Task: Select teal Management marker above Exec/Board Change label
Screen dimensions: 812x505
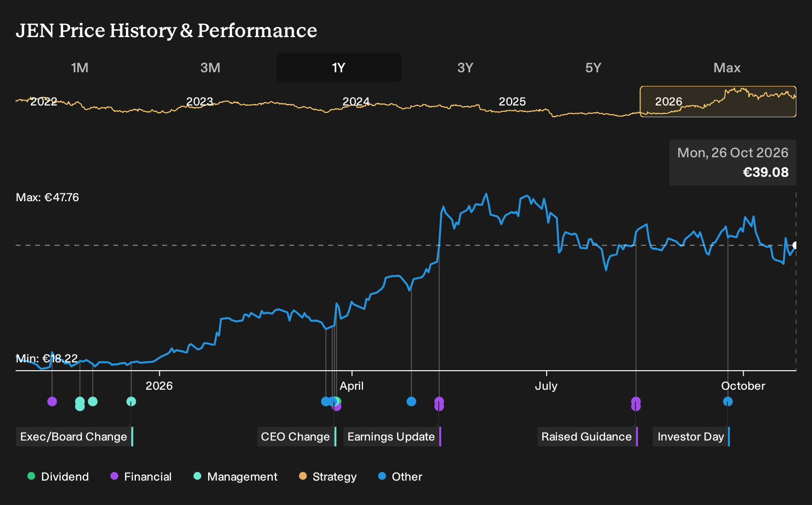Action: click(131, 401)
